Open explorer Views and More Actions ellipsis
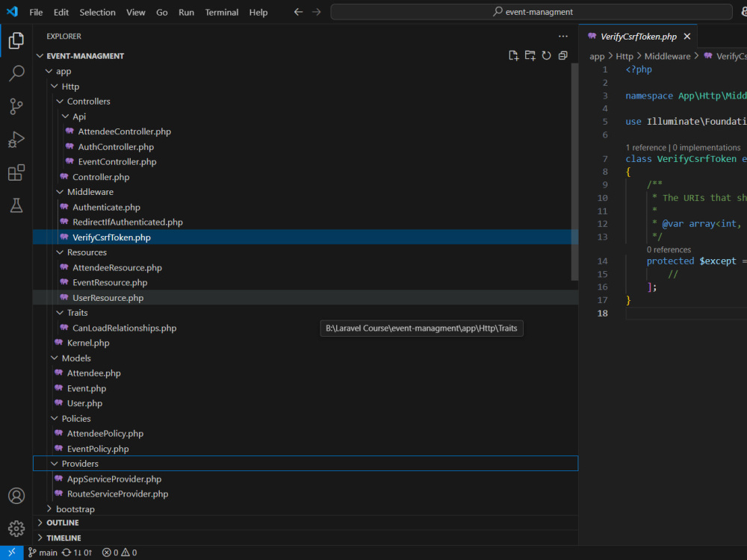The image size is (747, 560). [563, 36]
